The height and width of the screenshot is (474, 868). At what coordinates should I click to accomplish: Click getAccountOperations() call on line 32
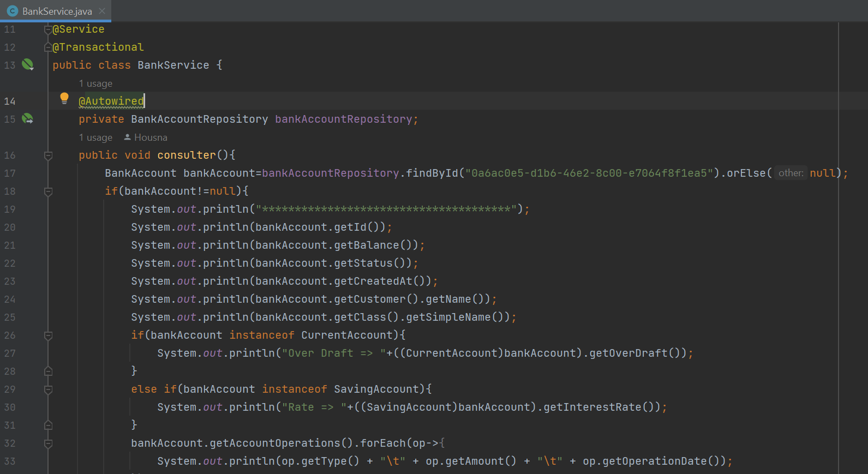click(282, 443)
